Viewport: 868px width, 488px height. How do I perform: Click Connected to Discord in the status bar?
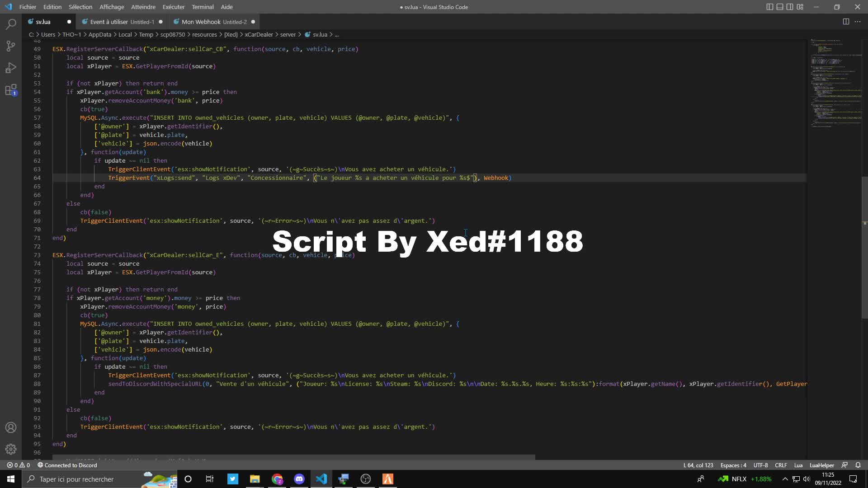(x=67, y=465)
